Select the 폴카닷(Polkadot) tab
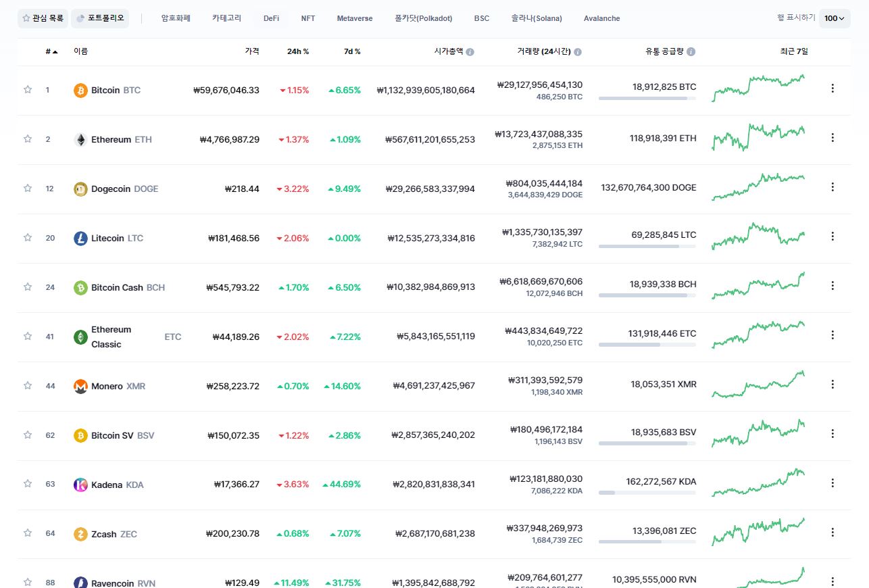The height and width of the screenshot is (588, 869). pos(424,18)
